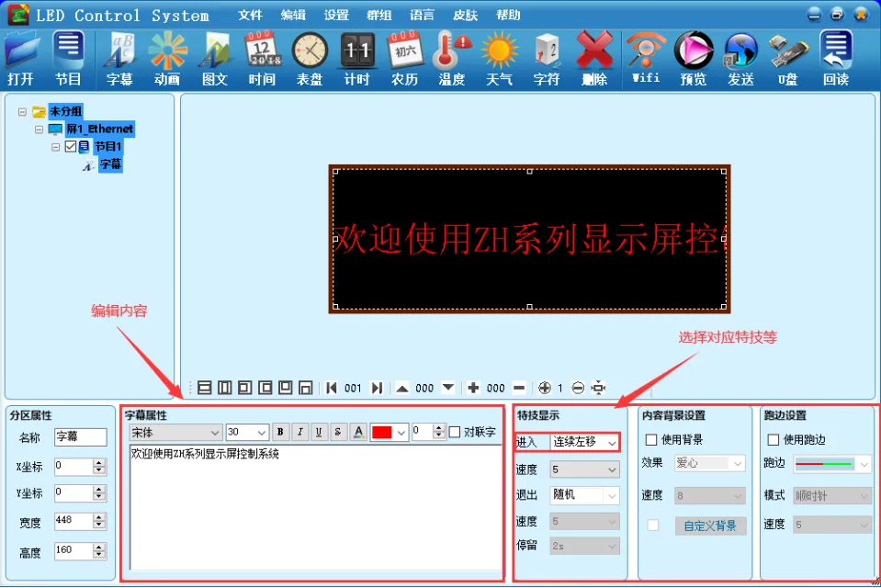Read back settings with 回读 icon
Screen dimensions: 881x588
coord(836,59)
